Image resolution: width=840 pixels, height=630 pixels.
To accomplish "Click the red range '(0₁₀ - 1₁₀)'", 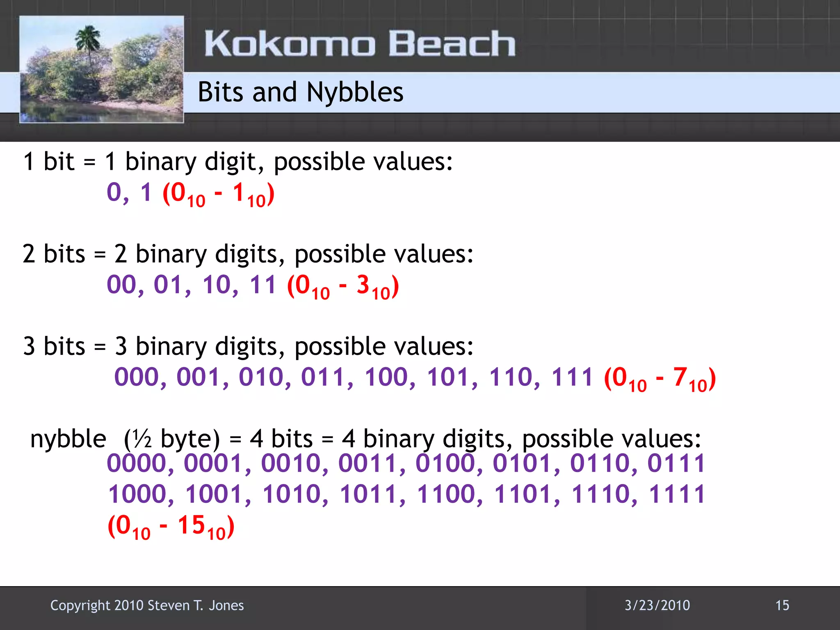I will point(219,194).
